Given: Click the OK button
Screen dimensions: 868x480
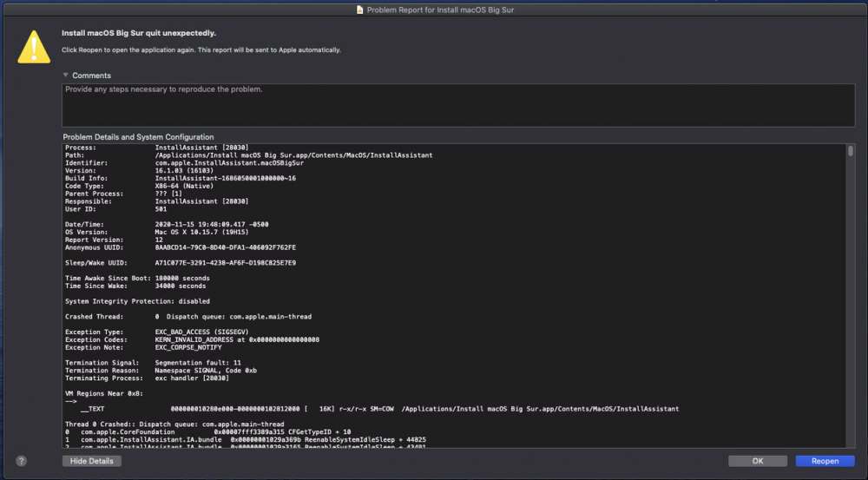Looking at the screenshot, I should 757,461.
